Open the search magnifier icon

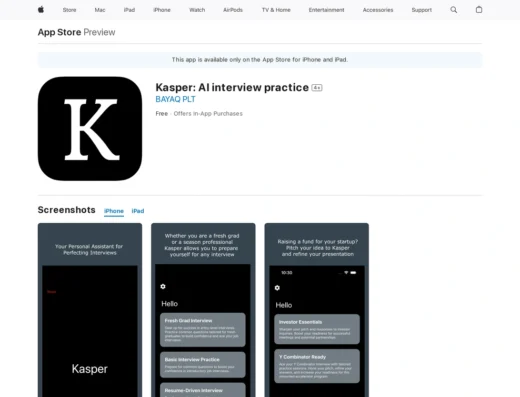[454, 10]
